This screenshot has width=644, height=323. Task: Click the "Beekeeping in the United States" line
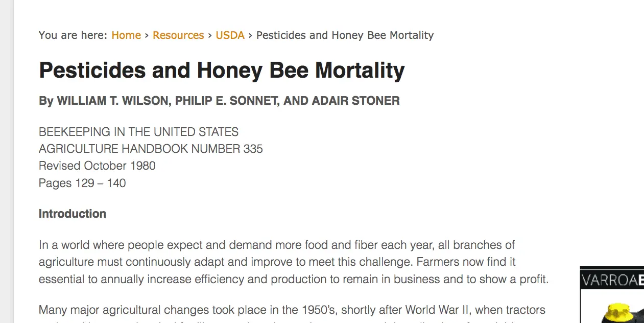click(x=138, y=132)
